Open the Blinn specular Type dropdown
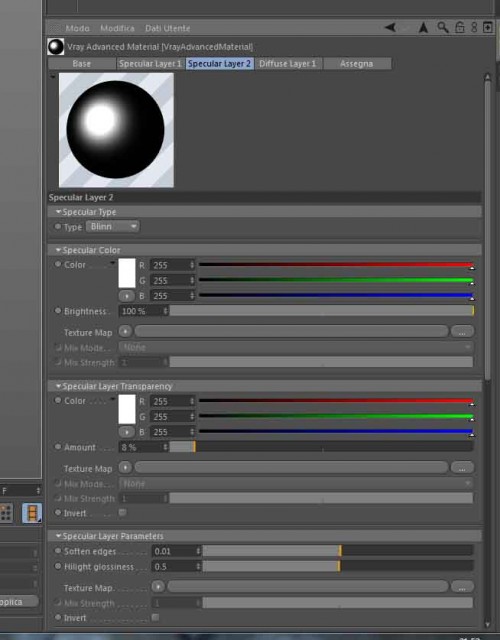 coord(113,227)
